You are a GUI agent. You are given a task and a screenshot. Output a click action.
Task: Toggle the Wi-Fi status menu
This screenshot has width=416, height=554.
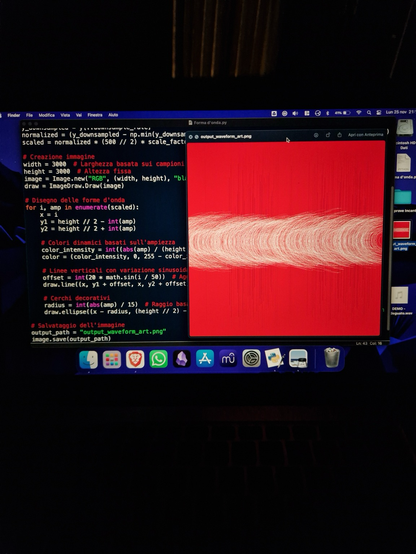pyautogui.click(x=359, y=113)
